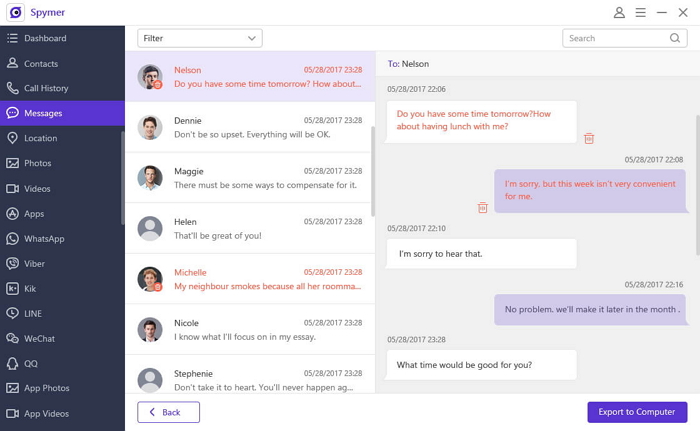Viewport: 700px width, 431px height.
Task: Open the WeChat section in sidebar
Action: point(39,339)
